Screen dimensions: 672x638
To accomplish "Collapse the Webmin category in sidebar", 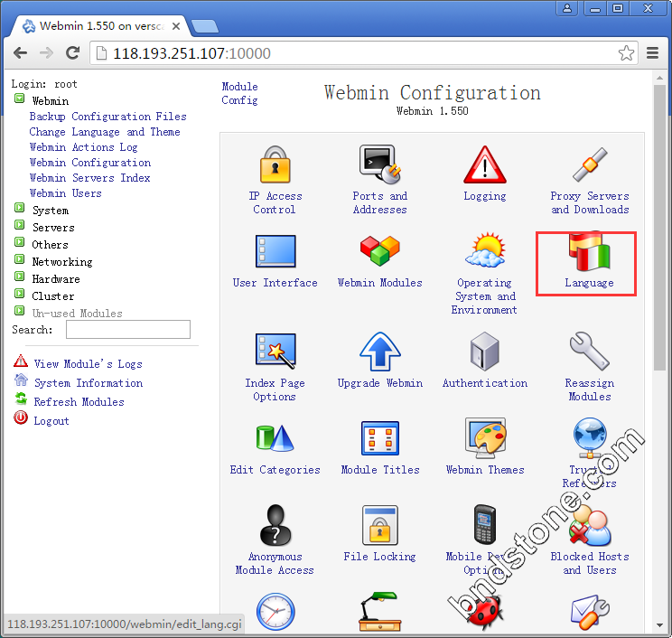I will click(19, 99).
